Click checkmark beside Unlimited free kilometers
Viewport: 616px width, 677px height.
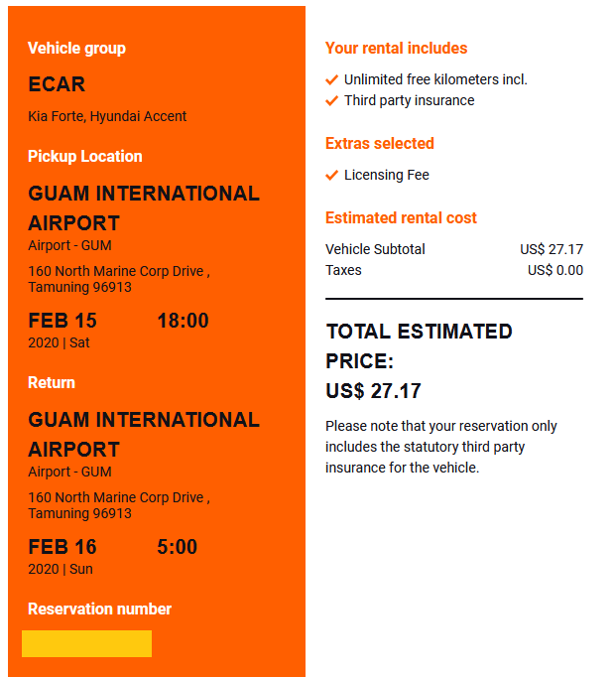[x=331, y=79]
